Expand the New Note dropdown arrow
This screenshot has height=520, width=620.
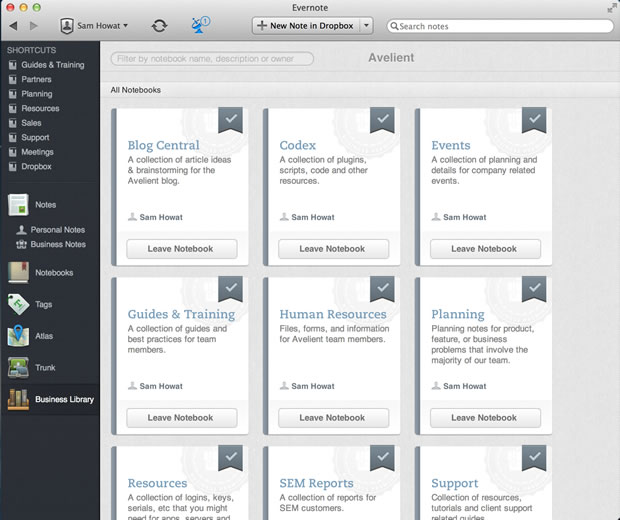click(x=367, y=26)
